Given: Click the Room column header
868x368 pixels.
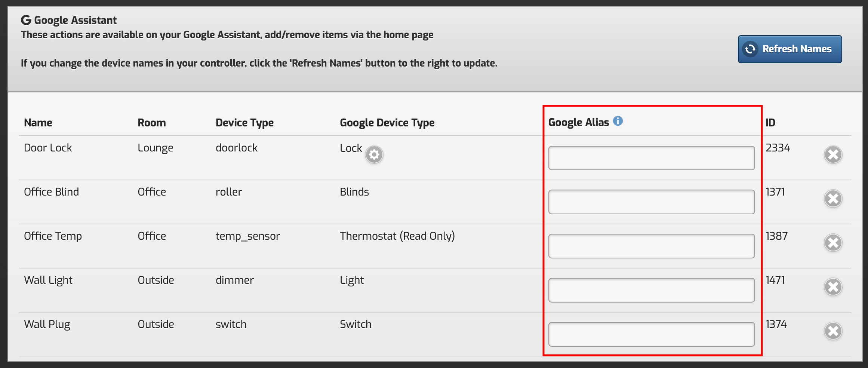Looking at the screenshot, I should 152,123.
